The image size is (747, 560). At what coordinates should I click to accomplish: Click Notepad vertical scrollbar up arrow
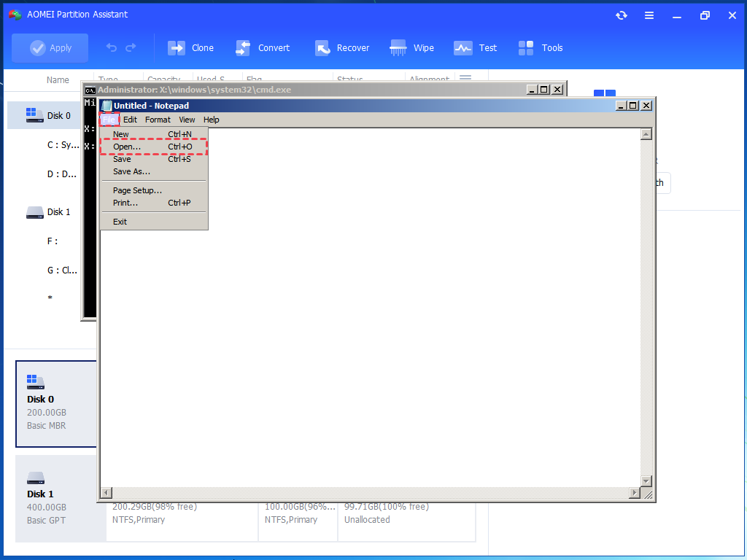coord(646,134)
